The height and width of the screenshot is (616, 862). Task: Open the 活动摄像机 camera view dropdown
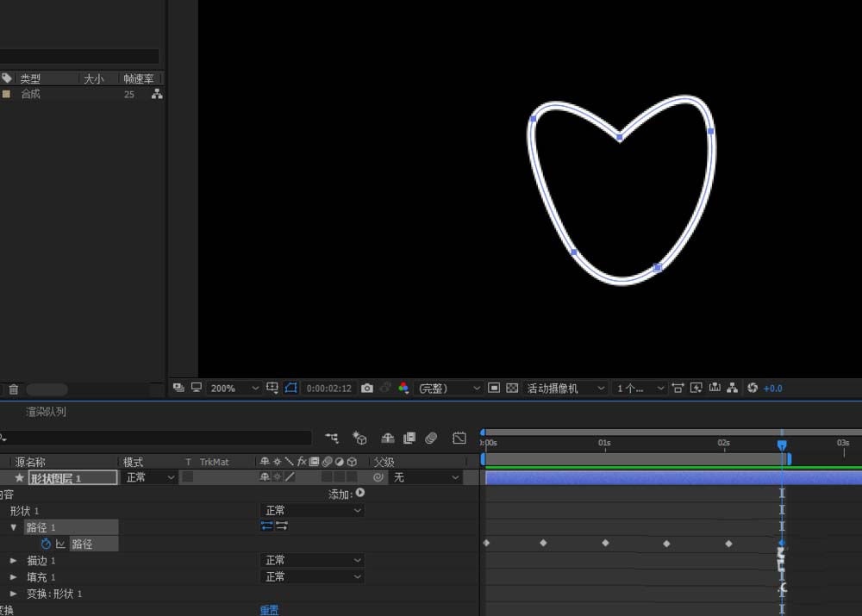(x=565, y=389)
